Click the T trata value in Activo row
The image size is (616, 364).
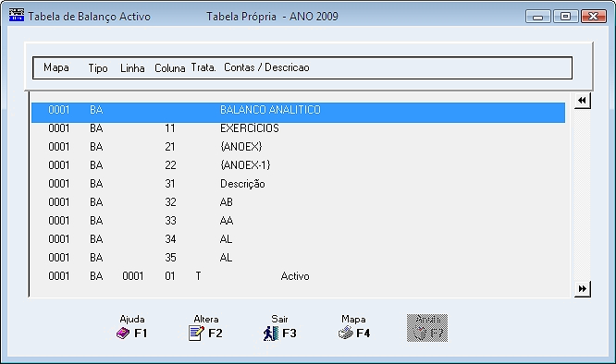(x=198, y=276)
